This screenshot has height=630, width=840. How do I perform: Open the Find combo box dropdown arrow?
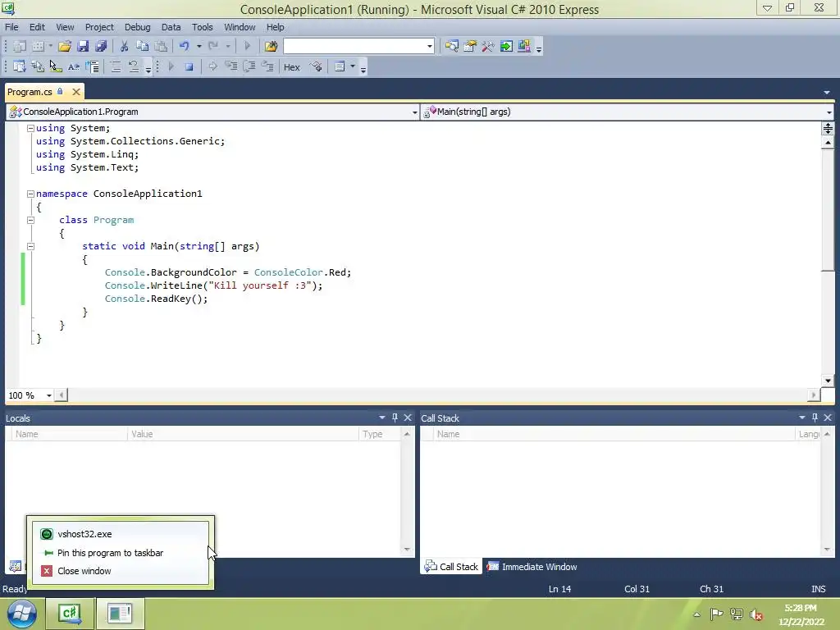430,47
